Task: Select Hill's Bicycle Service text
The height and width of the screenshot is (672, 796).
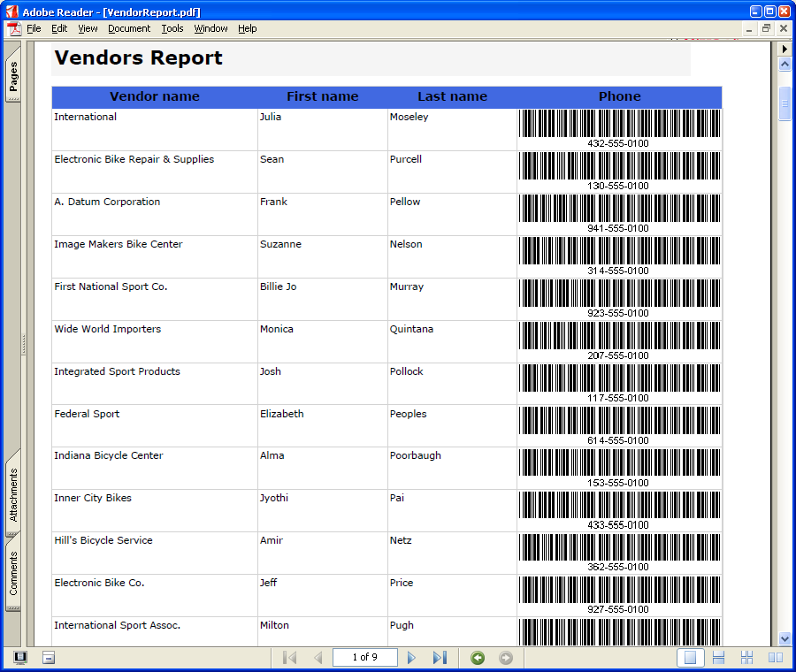Action: click(103, 540)
